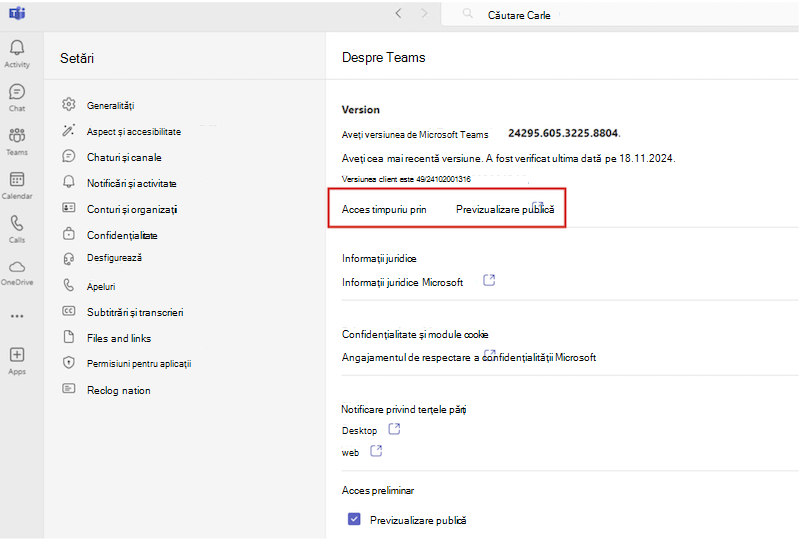Go back with the left arrow
Screen dimensions: 800x543
398,14
